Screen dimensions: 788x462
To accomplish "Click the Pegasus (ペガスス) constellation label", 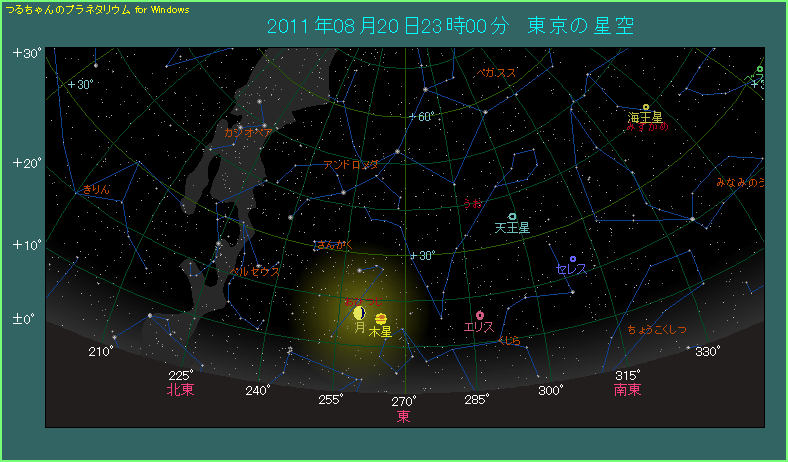I will coord(496,73).
